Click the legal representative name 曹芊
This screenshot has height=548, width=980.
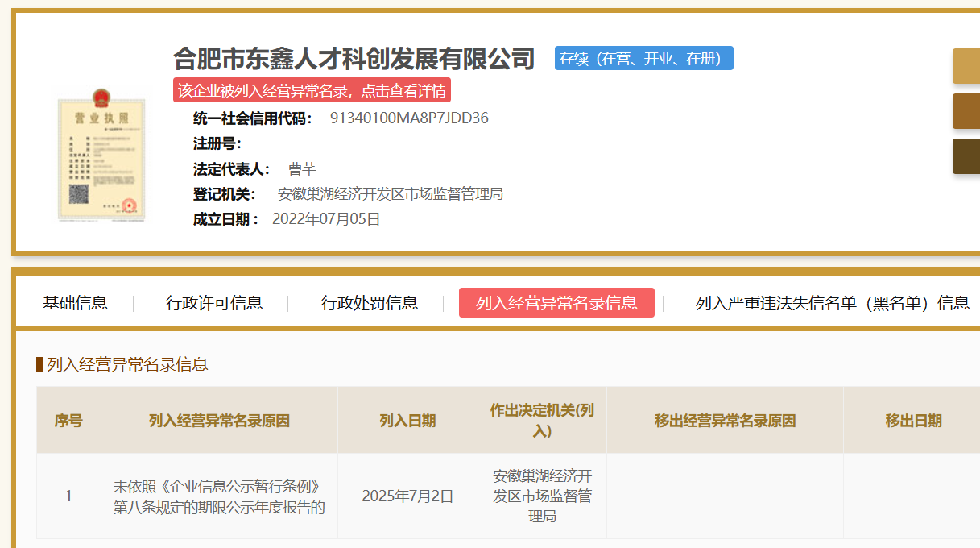[302, 169]
